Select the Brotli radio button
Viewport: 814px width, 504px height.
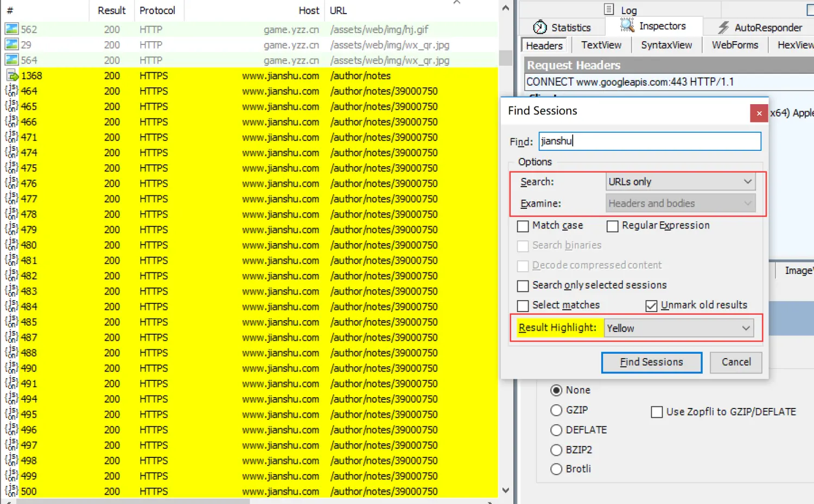click(556, 469)
